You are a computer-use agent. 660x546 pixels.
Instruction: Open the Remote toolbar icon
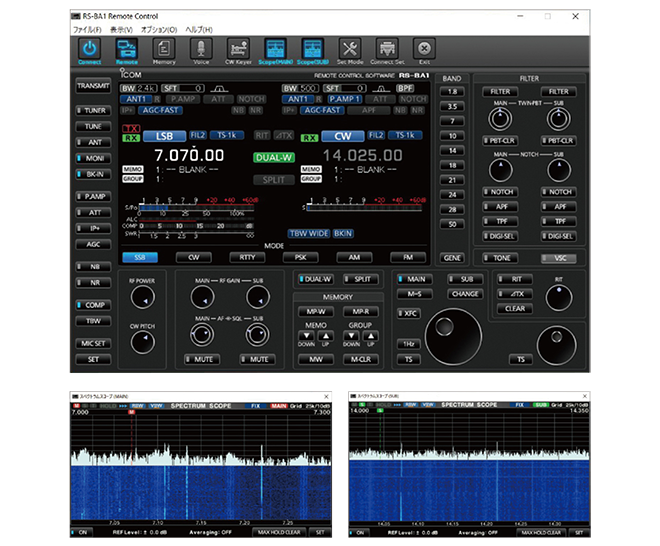click(x=127, y=50)
